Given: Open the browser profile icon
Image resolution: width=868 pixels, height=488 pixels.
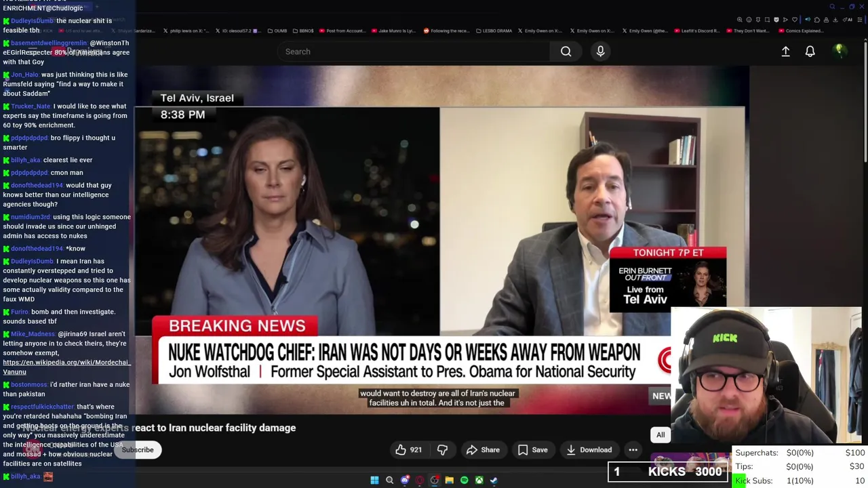Looking at the screenshot, I should [826, 20].
